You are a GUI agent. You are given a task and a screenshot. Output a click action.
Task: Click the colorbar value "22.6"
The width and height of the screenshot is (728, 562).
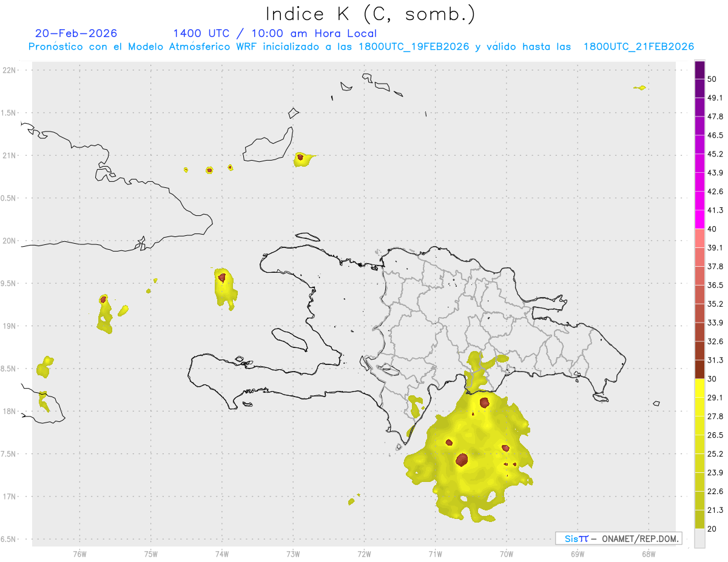pos(715,492)
